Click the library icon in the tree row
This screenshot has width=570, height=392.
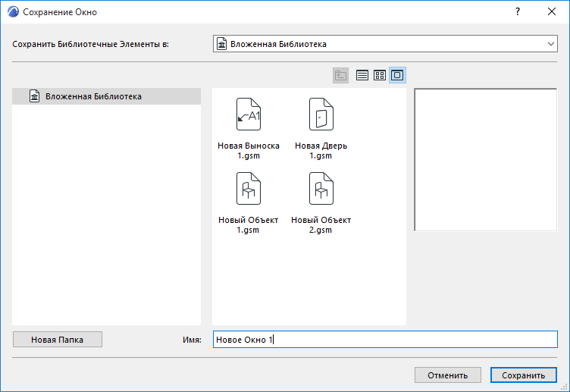pyautogui.click(x=35, y=96)
